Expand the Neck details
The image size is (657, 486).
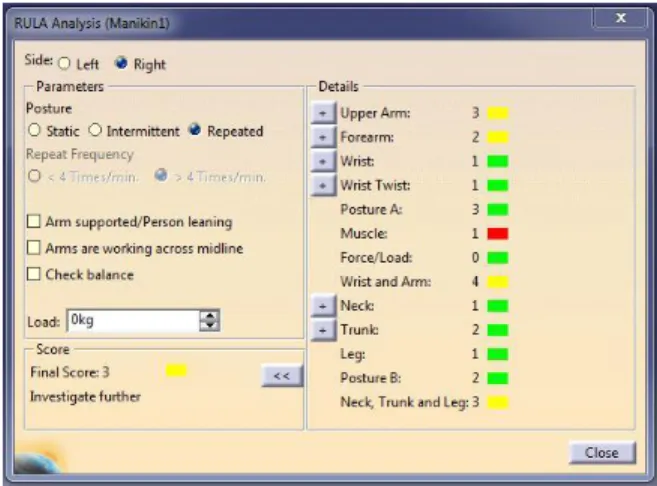(x=323, y=306)
